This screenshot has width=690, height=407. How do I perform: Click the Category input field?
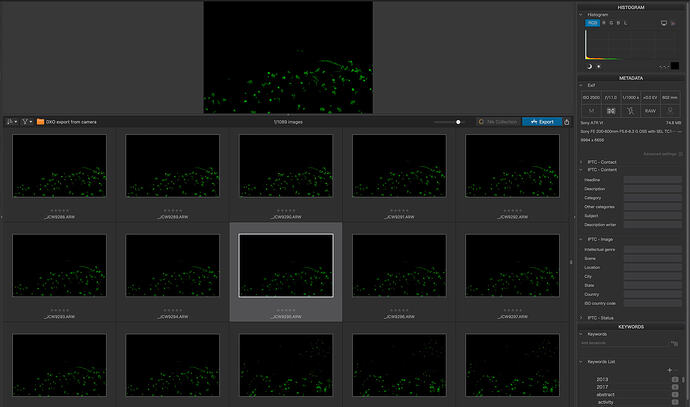tap(653, 198)
